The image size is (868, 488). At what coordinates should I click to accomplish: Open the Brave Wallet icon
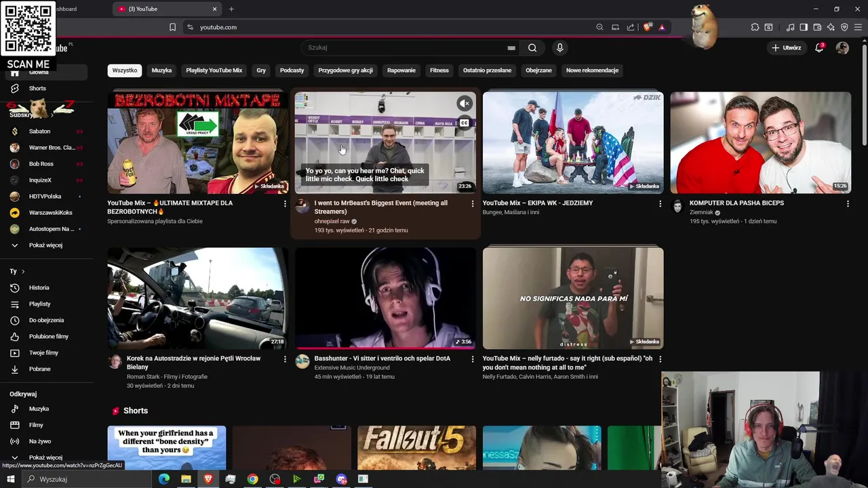[817, 27]
